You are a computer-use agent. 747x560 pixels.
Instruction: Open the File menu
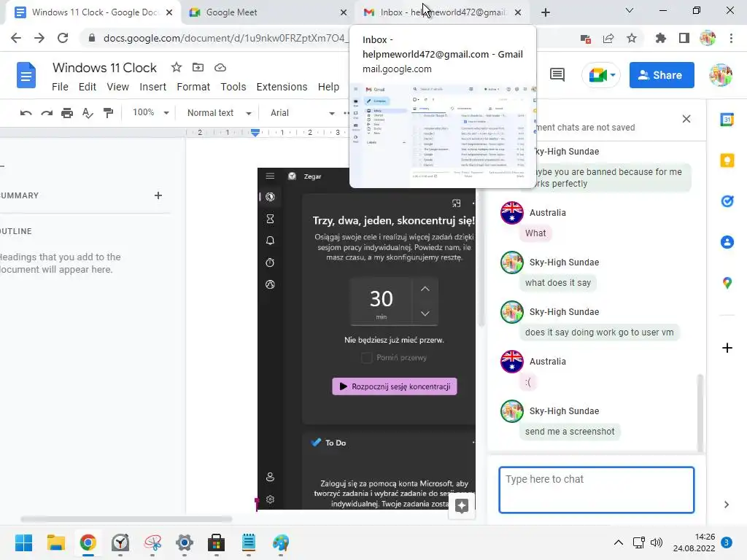point(60,87)
